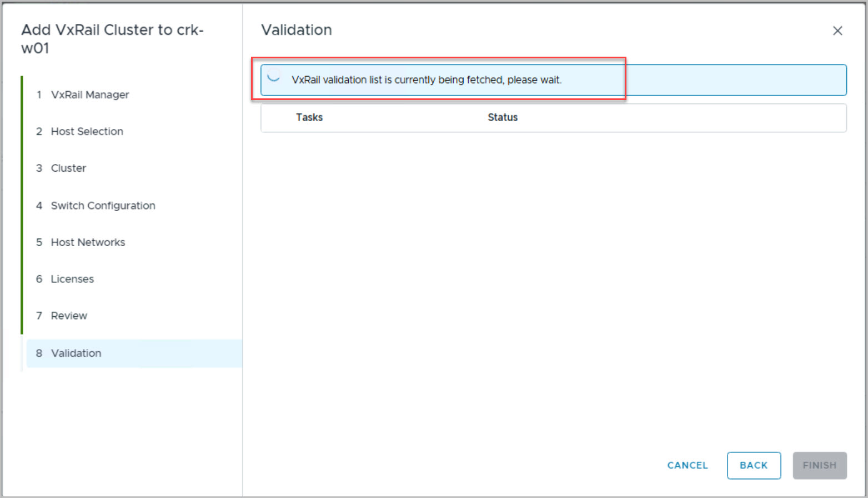This screenshot has height=498, width=868.
Task: Navigate to the Licenses step
Action: (x=72, y=279)
